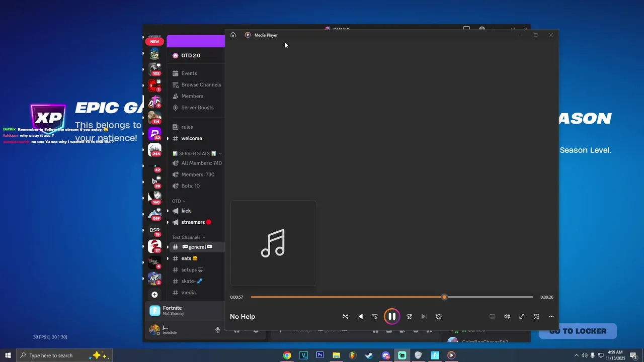Show hidden system tray icons
This screenshot has height=362, width=644.
[576, 355]
